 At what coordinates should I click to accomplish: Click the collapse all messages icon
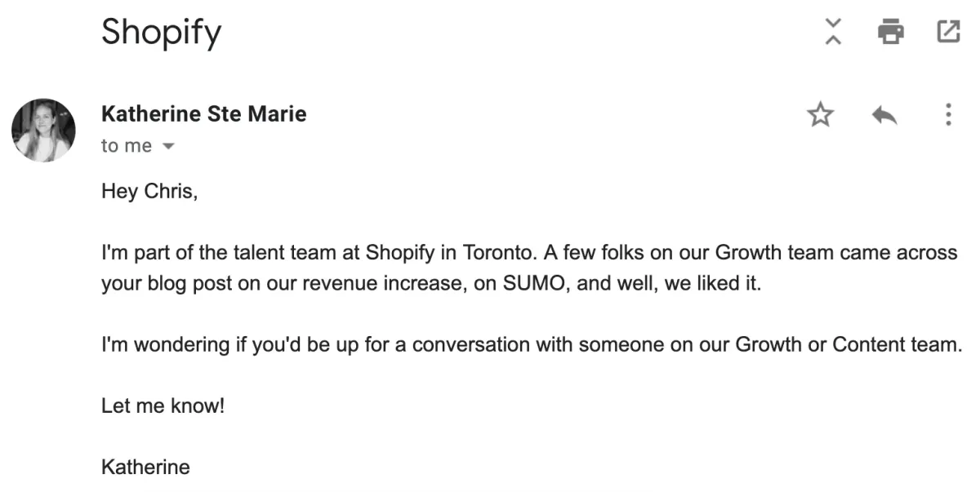tap(833, 32)
